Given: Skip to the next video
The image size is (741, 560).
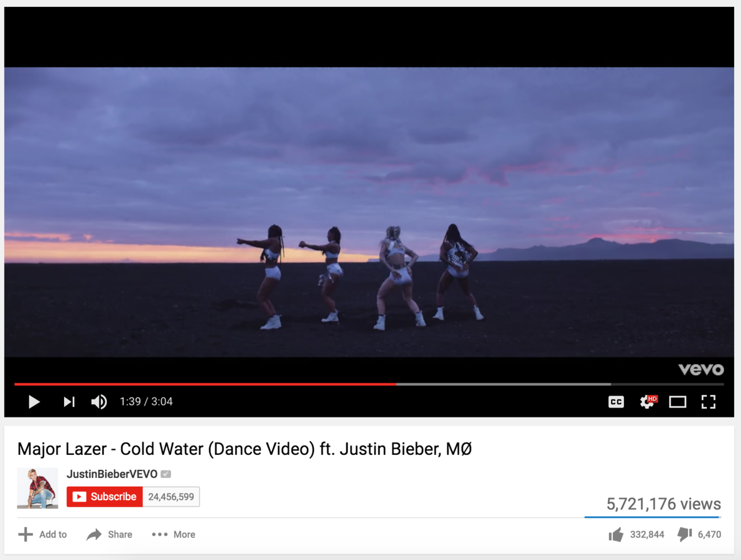Looking at the screenshot, I should pos(69,402).
